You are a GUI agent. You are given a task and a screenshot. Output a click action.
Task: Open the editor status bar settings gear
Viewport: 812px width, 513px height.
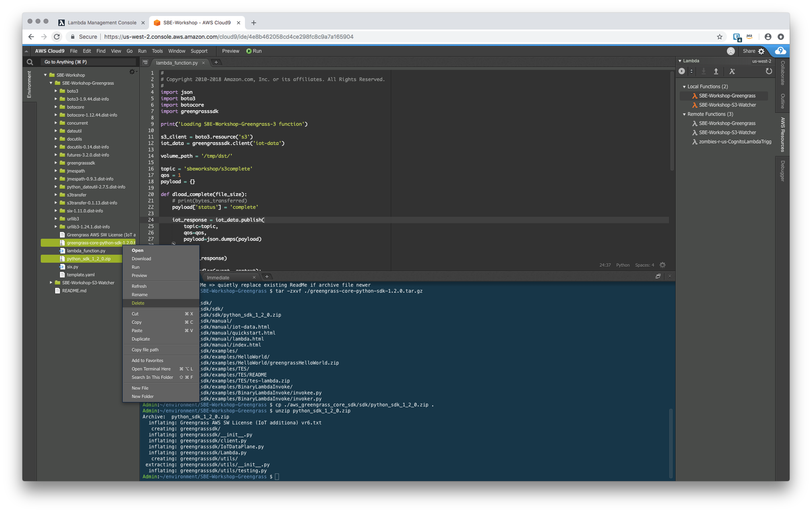(x=663, y=265)
